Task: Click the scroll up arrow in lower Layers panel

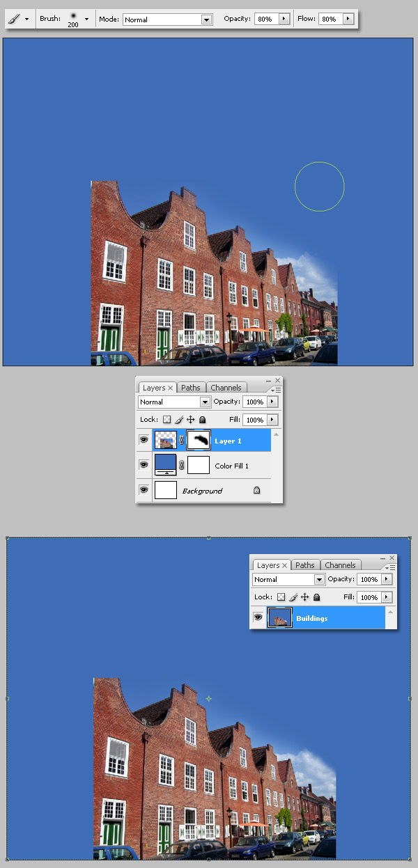Action: pyautogui.click(x=392, y=612)
